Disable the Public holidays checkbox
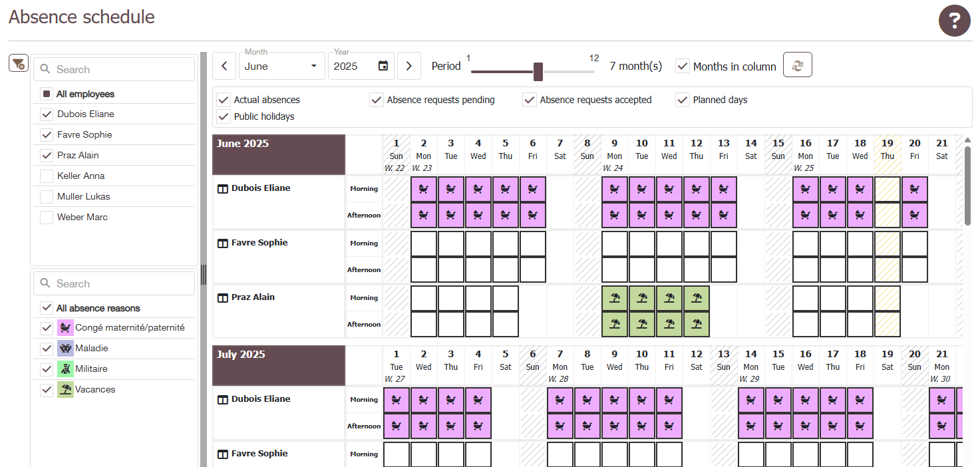This screenshot has width=980, height=467. pos(224,116)
